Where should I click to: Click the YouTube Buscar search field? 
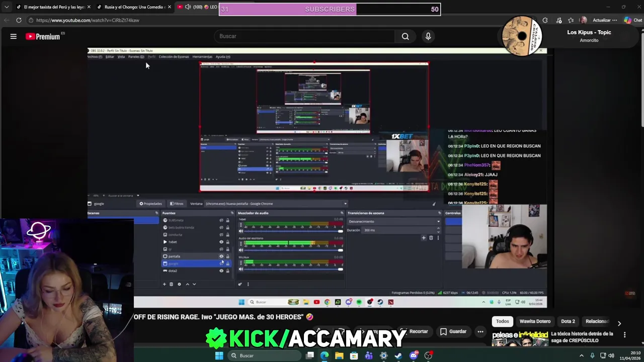tap(305, 36)
